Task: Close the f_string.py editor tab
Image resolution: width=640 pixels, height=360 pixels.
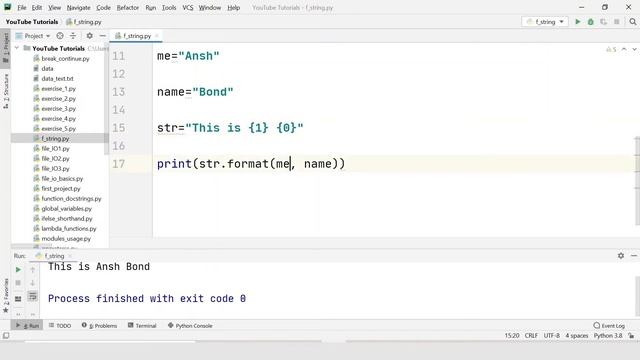Action: (x=157, y=36)
